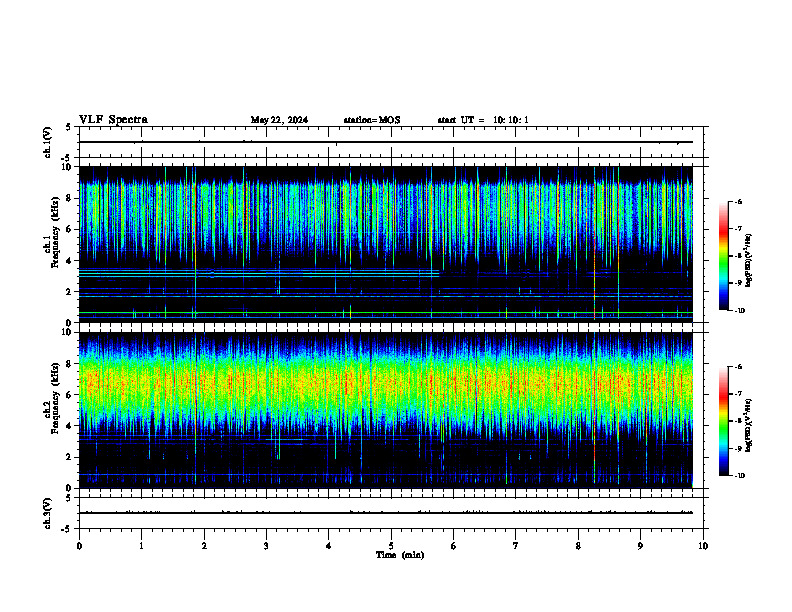Click time axis tick label '2'
Viewport: 792px width, 612px height.
[204, 546]
